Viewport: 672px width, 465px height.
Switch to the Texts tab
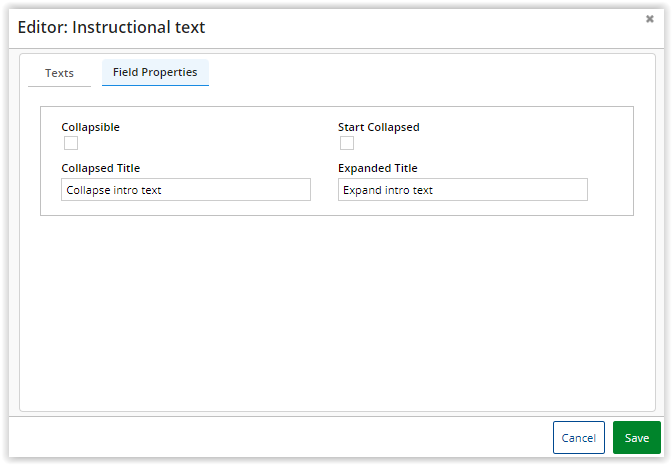click(59, 73)
